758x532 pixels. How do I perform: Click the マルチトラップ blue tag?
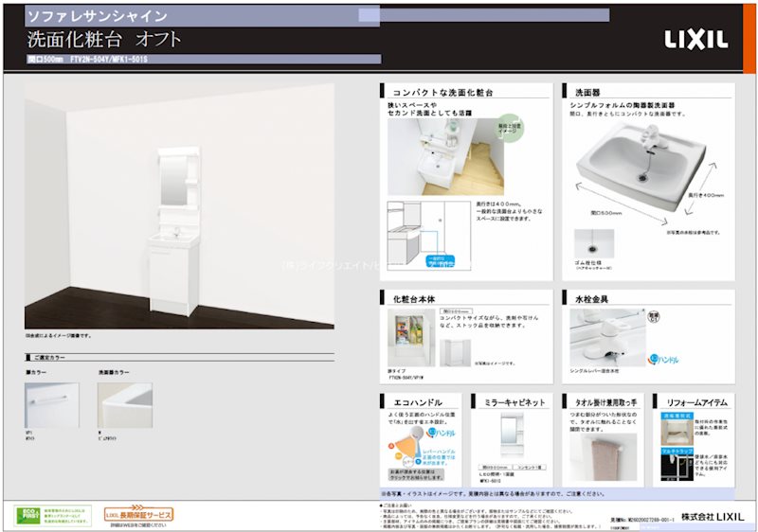[677, 452]
